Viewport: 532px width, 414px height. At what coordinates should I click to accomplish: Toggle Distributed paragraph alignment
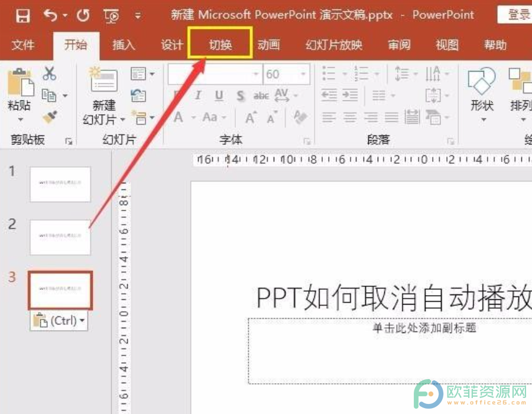(412, 118)
